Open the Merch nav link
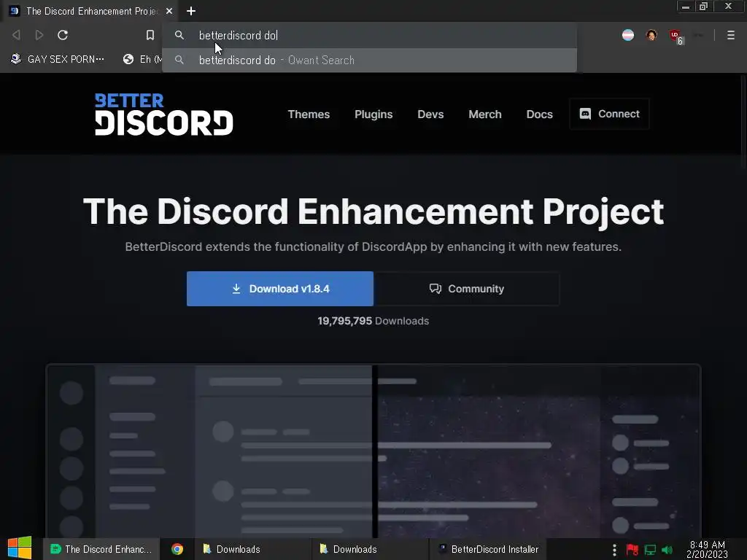 tap(485, 114)
